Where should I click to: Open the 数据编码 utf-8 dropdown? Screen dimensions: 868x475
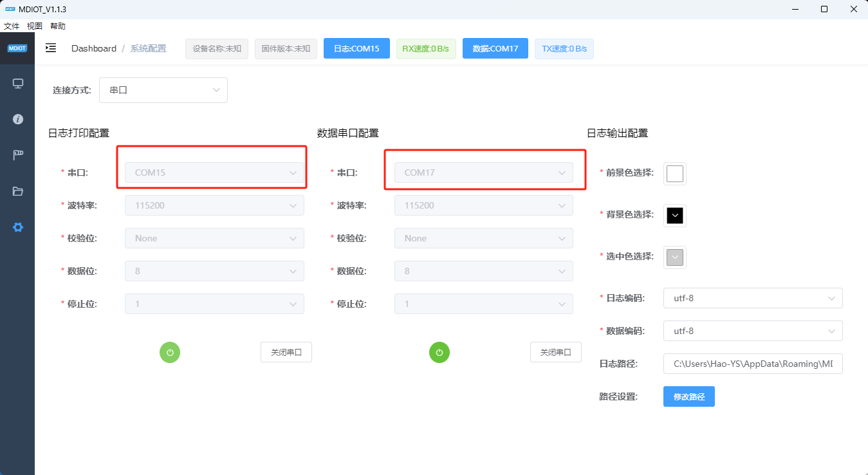tap(752, 331)
